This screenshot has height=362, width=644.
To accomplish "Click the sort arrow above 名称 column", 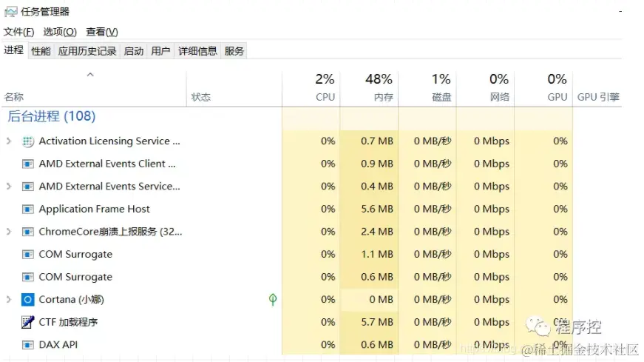I will point(90,75).
